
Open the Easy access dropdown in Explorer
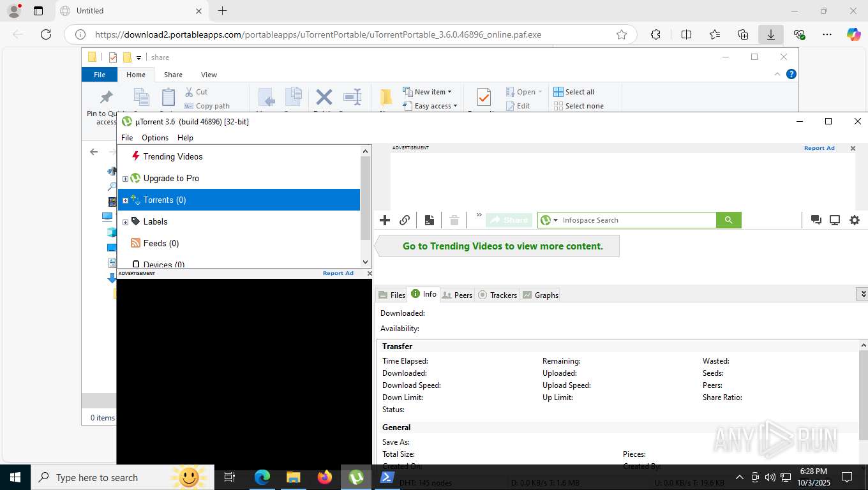coord(430,106)
